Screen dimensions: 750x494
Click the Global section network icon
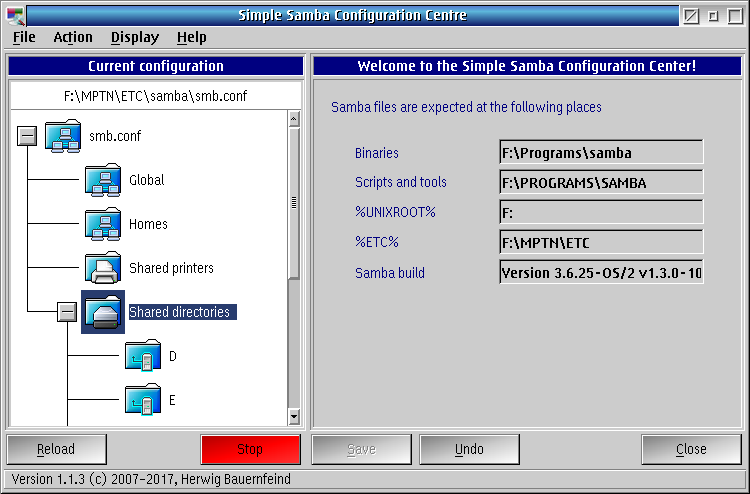point(103,180)
